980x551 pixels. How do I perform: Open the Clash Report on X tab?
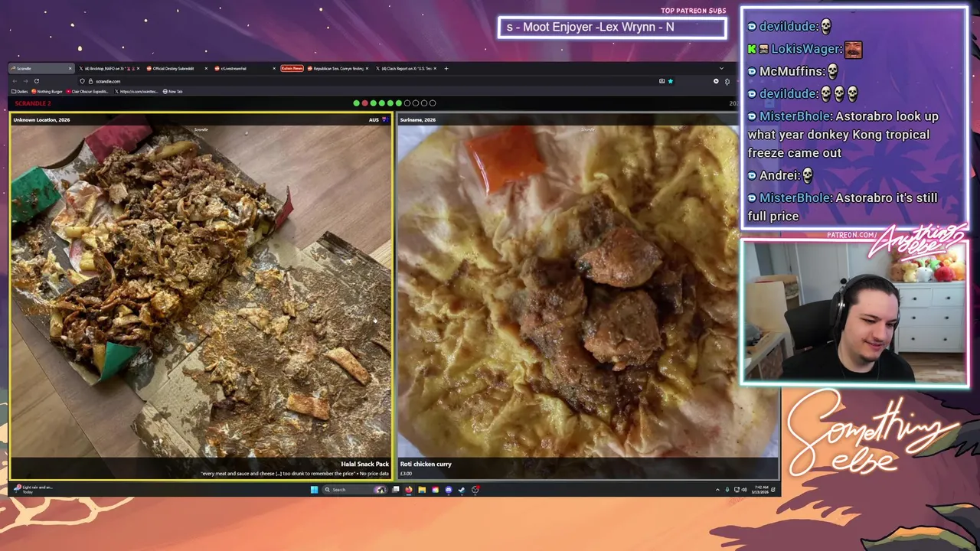[407, 68]
